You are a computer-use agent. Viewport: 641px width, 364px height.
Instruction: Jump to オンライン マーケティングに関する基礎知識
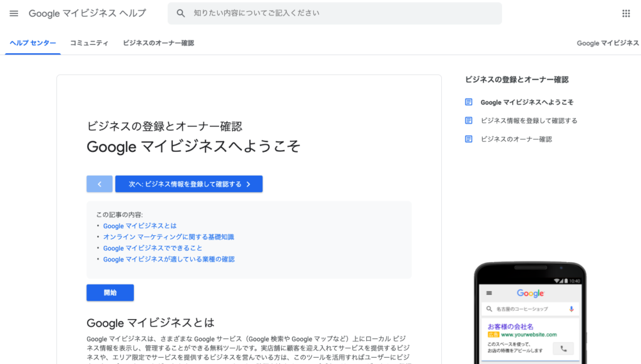coord(168,237)
